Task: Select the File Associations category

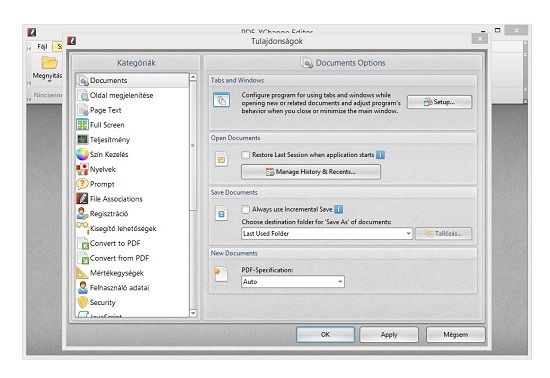Action: tap(132, 199)
